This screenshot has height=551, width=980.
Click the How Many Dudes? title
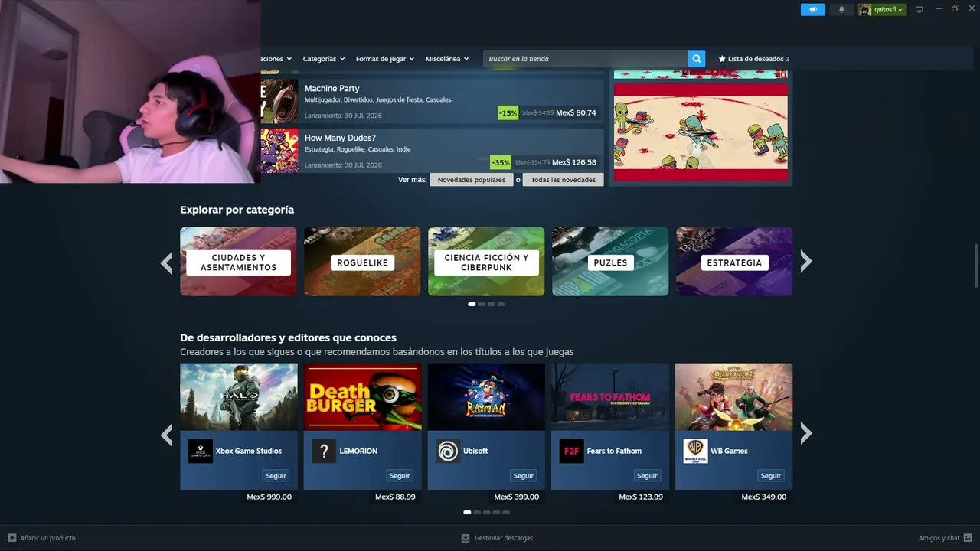point(340,139)
